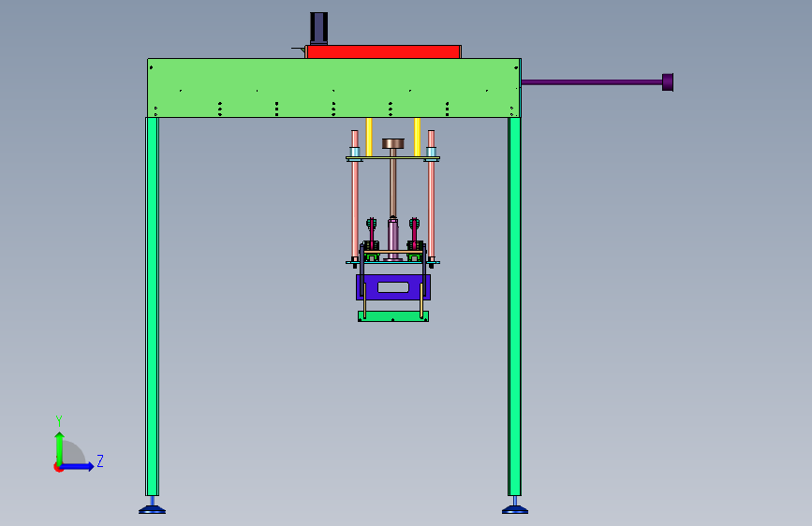Viewport: 812px width, 526px height.
Task: Select the left green support leg
Action: point(153,306)
